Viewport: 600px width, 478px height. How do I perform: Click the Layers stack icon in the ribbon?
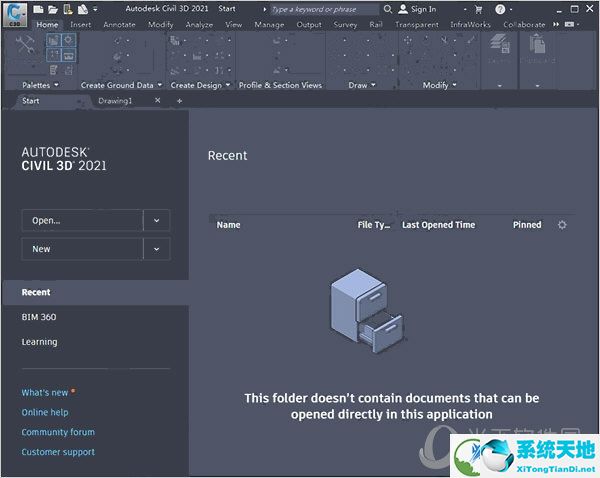tap(499, 43)
